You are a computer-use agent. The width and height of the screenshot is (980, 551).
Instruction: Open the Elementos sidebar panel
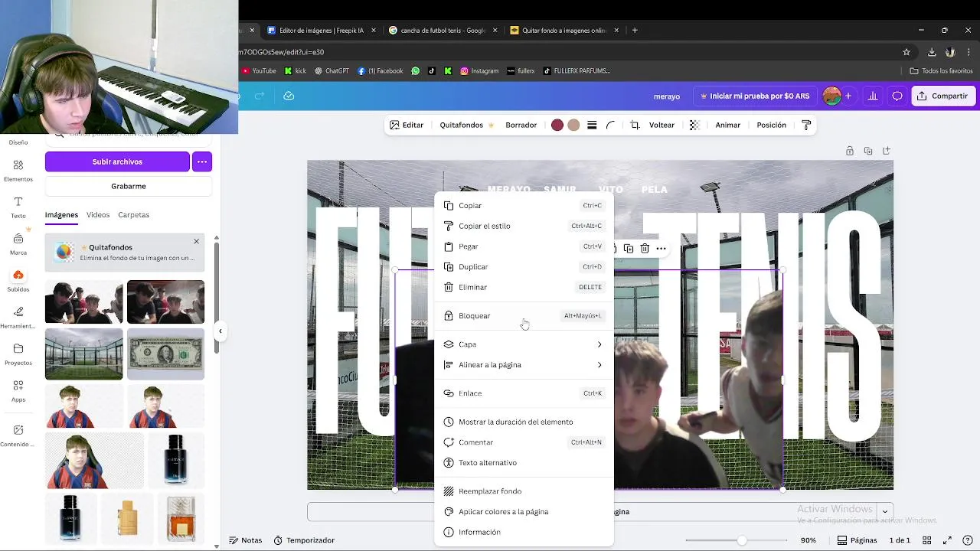point(18,170)
